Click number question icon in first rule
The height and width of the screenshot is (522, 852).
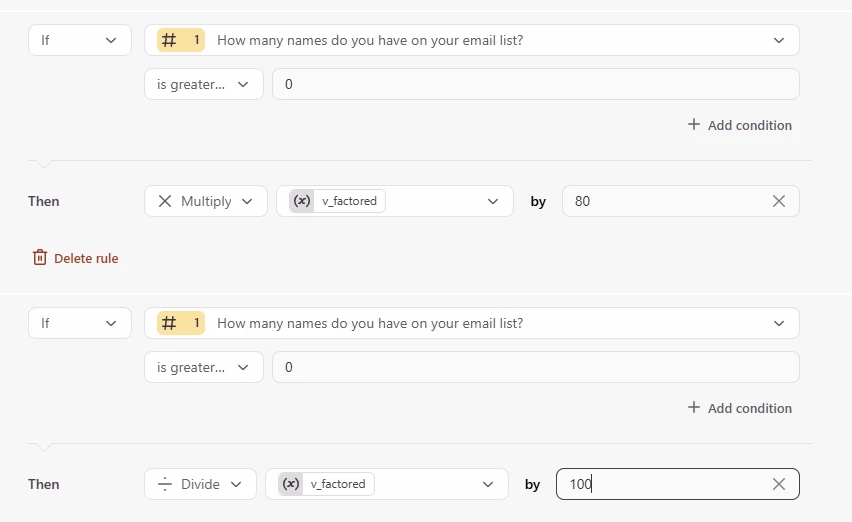170,40
